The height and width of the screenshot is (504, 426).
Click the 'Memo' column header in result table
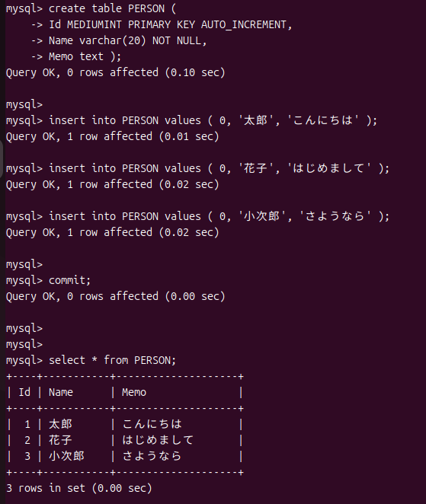pos(134,392)
